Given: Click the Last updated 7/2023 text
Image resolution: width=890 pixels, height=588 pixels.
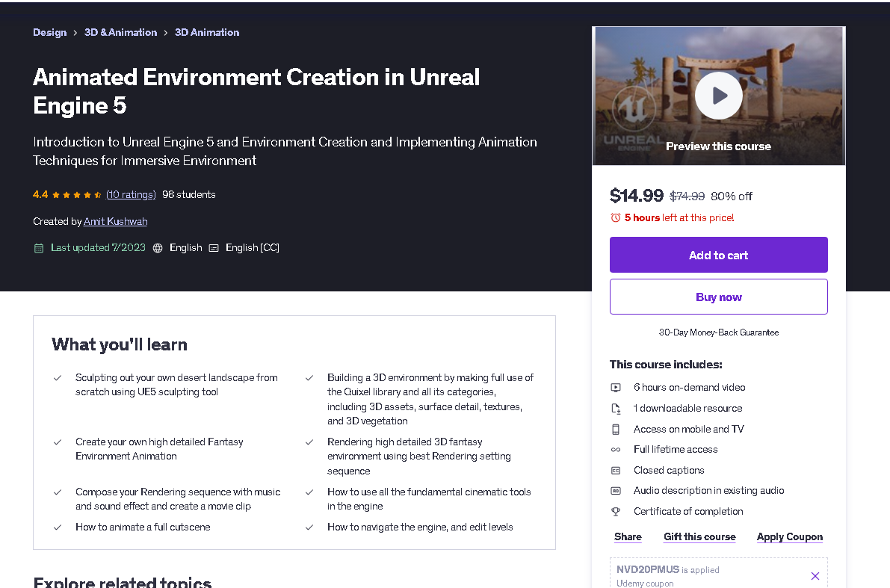Looking at the screenshot, I should coord(98,247).
